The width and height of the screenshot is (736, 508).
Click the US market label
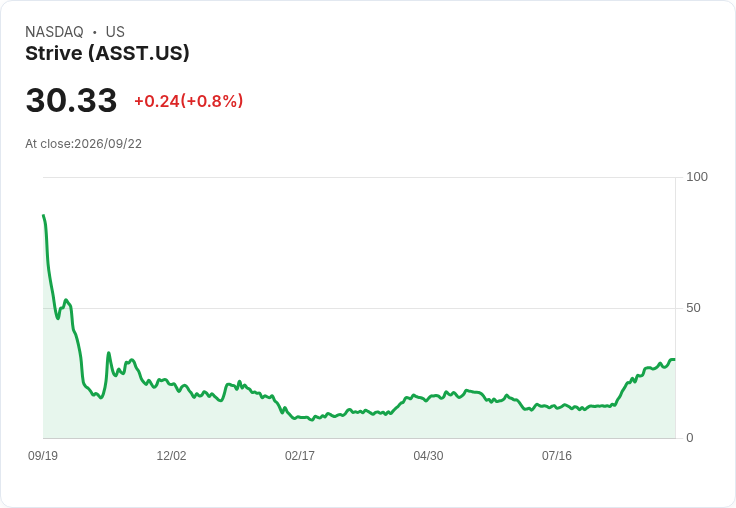point(115,32)
